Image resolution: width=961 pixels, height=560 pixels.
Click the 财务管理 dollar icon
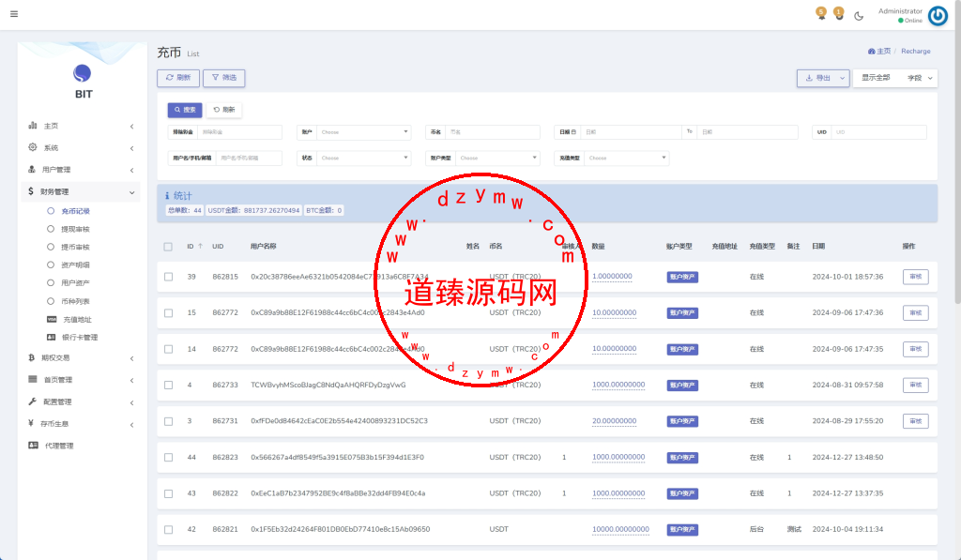pyautogui.click(x=31, y=191)
